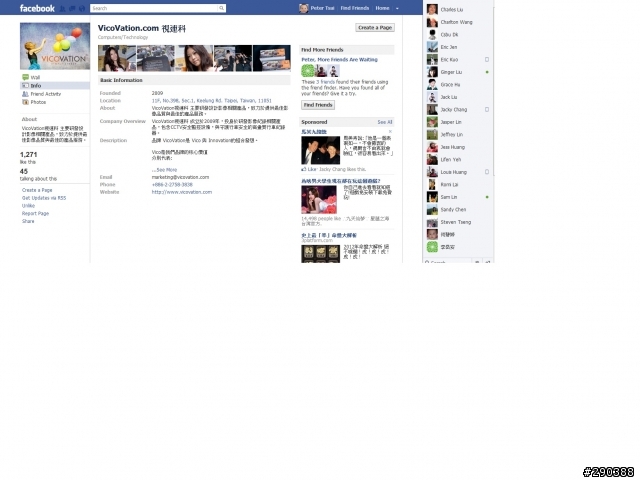
Task: Click Sam Lin's green online indicator
Action: point(487,197)
